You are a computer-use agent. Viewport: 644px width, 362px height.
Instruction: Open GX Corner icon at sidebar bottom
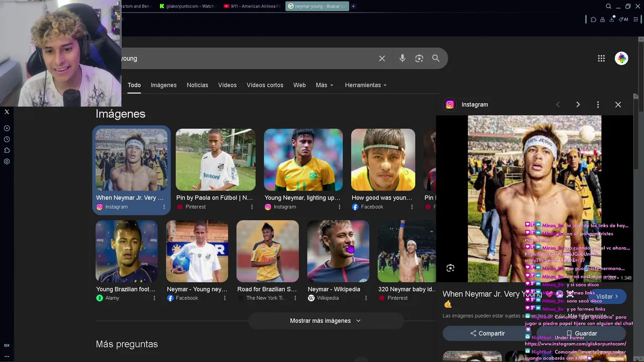pyautogui.click(x=7, y=345)
